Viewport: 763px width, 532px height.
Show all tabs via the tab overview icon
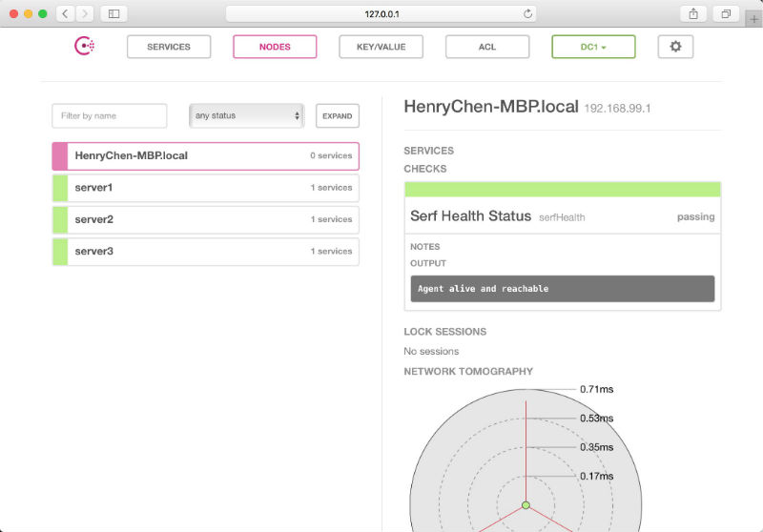pyautogui.click(x=726, y=13)
